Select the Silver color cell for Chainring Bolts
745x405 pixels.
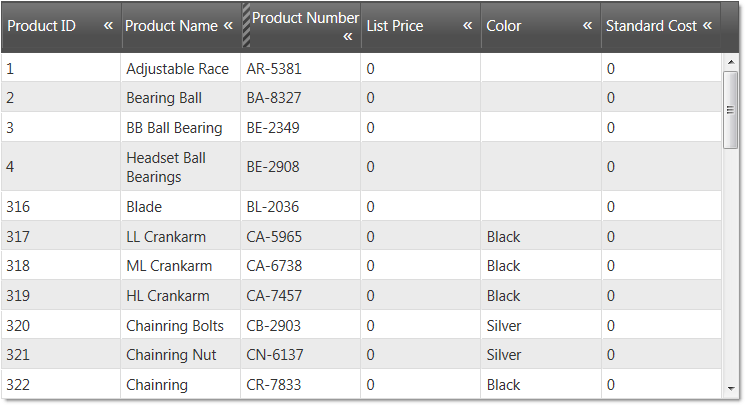coord(504,326)
